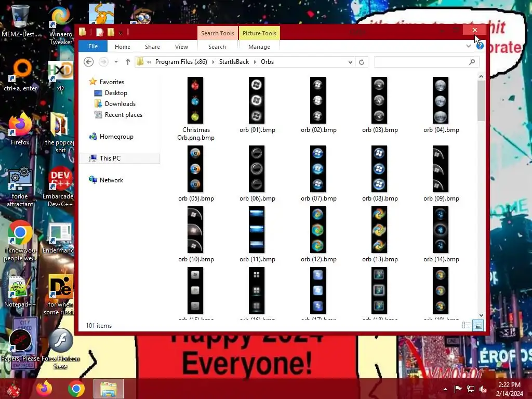Screen dimensions: 532x399
Task: Click the Search Tools contextual tab
Action: 218,33
